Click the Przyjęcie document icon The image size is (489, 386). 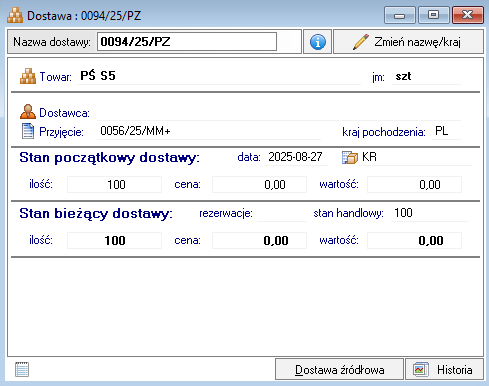28,131
